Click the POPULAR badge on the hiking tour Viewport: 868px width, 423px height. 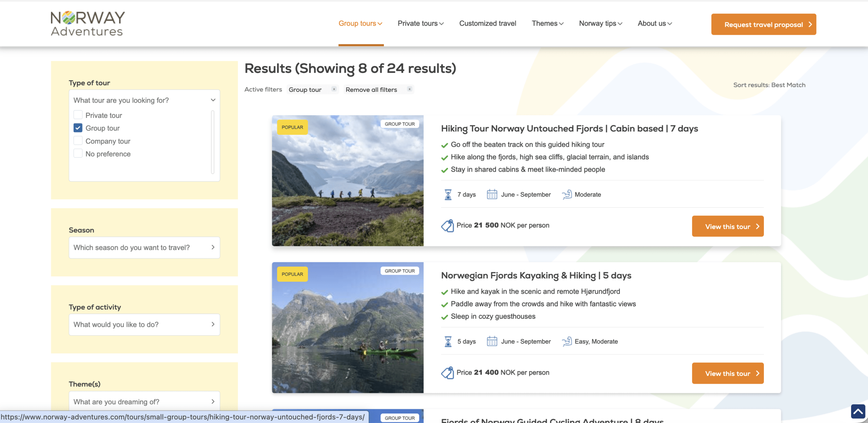(x=292, y=127)
